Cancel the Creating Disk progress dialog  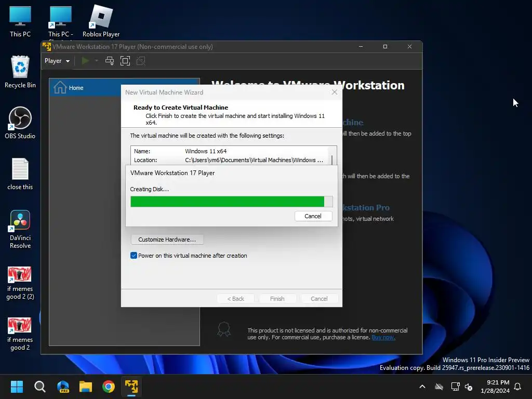(313, 216)
